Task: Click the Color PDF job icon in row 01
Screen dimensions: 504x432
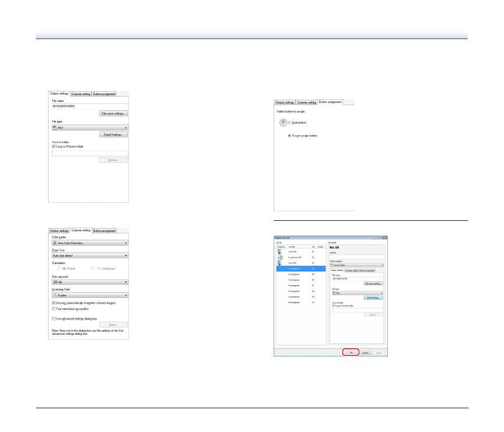Action: click(279, 252)
